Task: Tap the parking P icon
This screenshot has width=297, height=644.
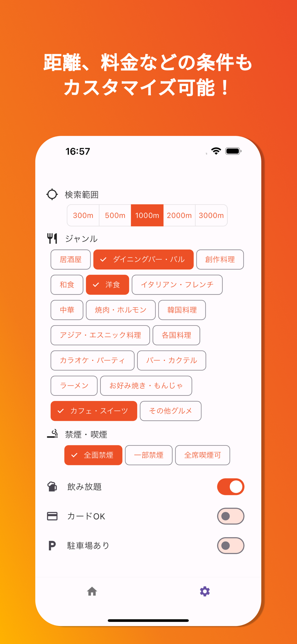Action: pos(52,545)
